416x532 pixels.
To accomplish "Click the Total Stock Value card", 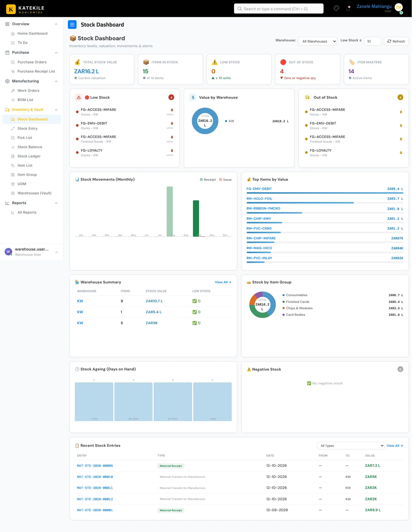I will pos(102,69).
